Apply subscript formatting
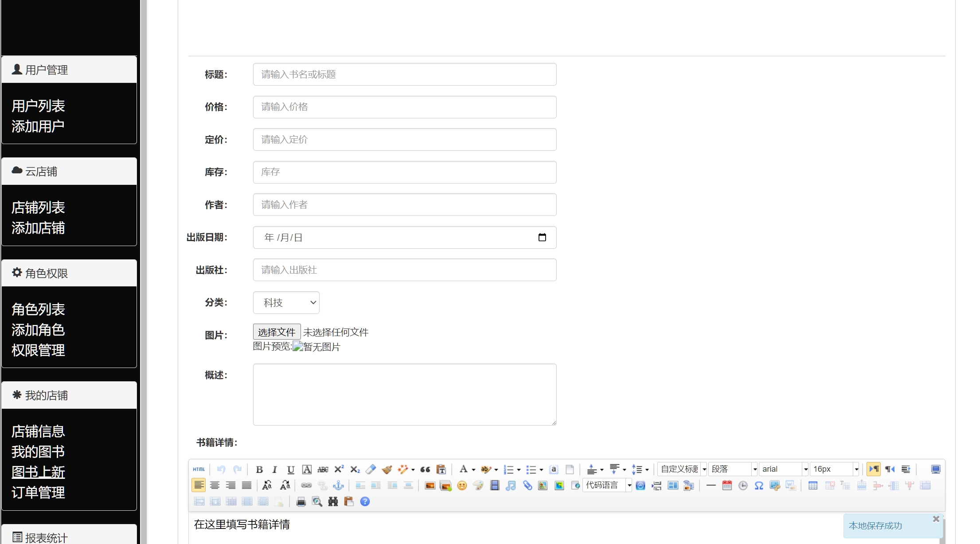Image resolution: width=980 pixels, height=544 pixels. (355, 469)
